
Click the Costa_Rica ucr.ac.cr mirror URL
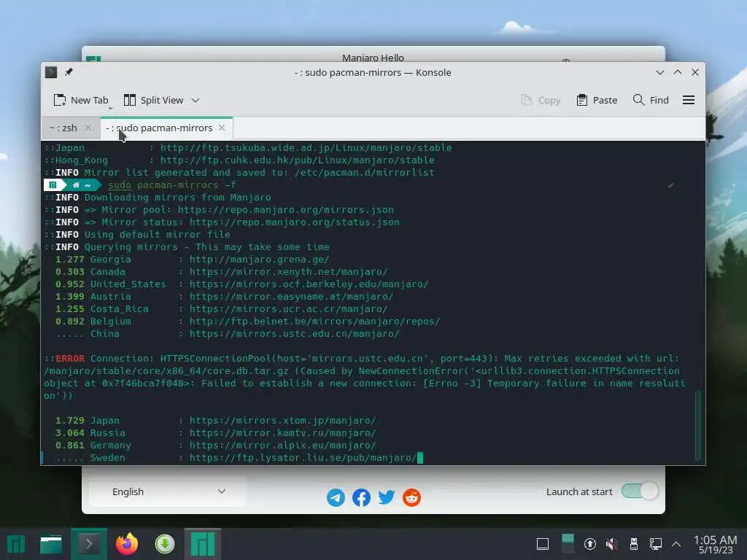click(288, 308)
